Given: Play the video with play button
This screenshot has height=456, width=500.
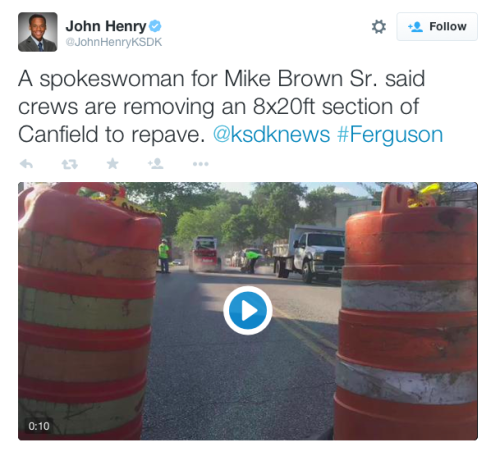Looking at the screenshot, I should coord(248,310).
